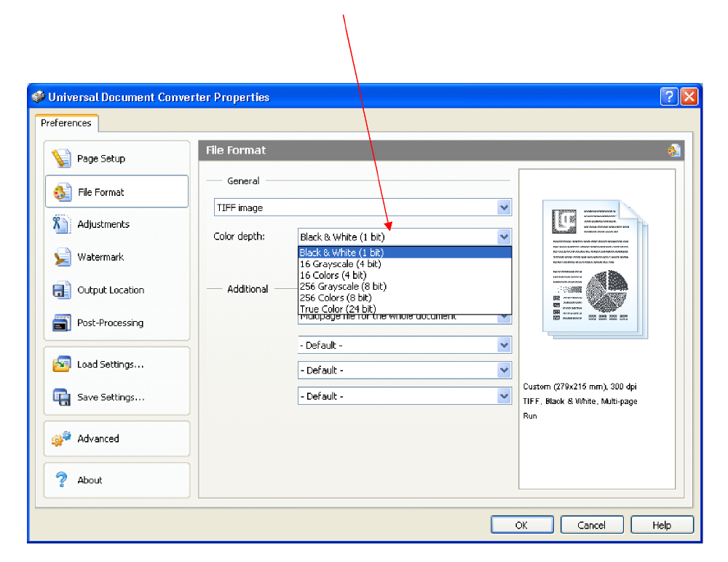The height and width of the screenshot is (562, 728).
Task: Select the File Format label
Action: (100, 192)
